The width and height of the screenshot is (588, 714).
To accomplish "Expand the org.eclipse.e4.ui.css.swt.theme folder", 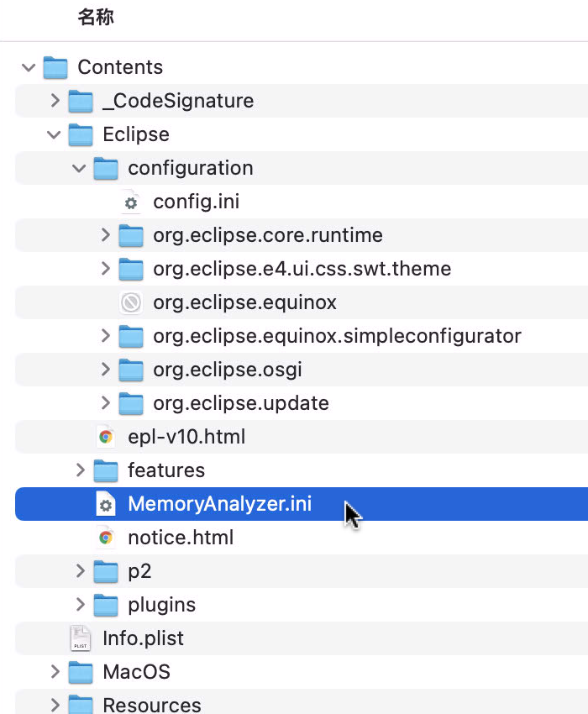I will (105, 269).
